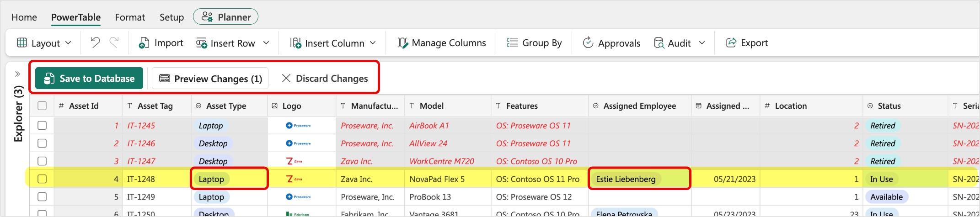Click the Assigned date column calendar icon
Image resolution: width=980 pixels, height=217 pixels.
click(699, 106)
